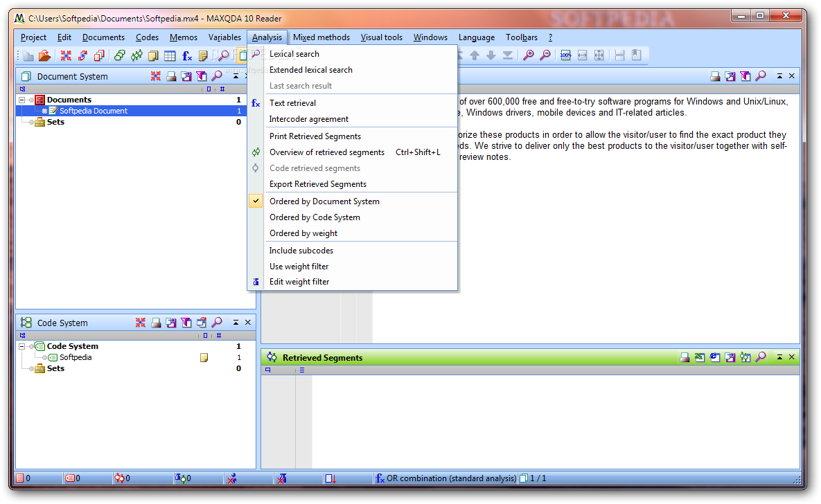Click print icon in Code System panel
Image resolution: width=821 pixels, height=504 pixels.
156,323
